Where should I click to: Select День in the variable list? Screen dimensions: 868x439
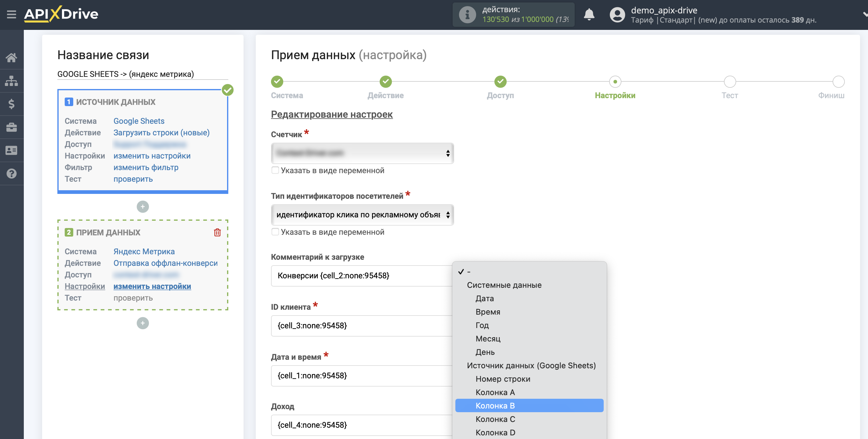529,352
